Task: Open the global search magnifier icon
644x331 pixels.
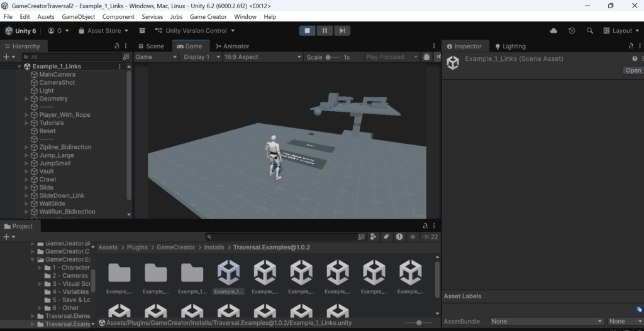Action: tap(590, 31)
